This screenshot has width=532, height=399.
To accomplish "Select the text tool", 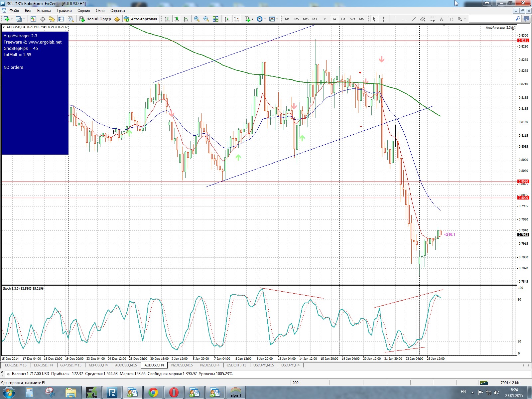I will point(441,19).
